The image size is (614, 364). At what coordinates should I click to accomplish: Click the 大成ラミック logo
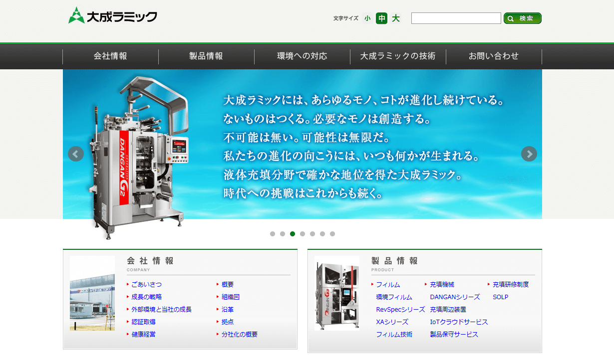[x=113, y=15]
